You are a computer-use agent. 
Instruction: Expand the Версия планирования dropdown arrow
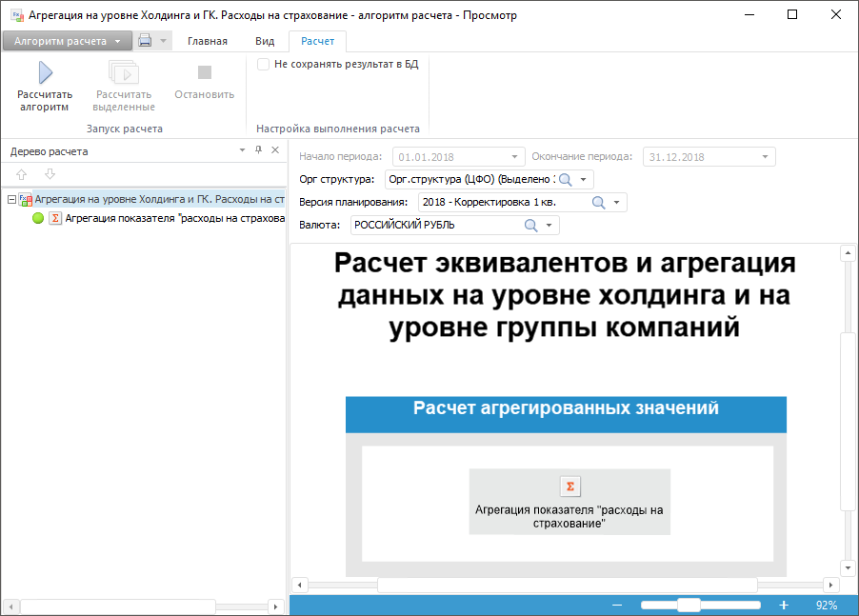point(616,203)
